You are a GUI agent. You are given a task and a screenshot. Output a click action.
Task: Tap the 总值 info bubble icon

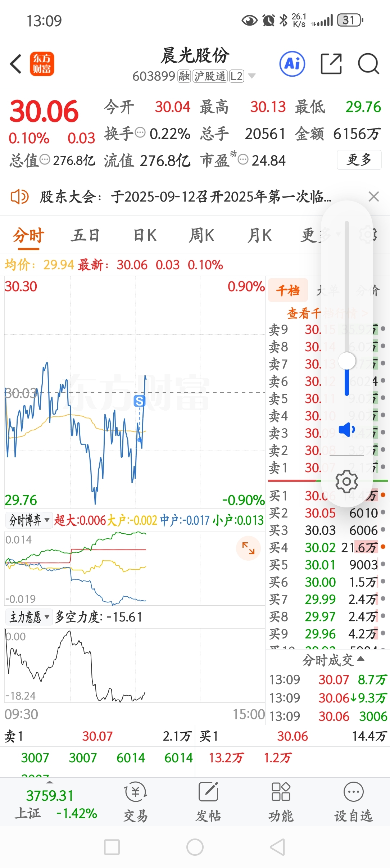coord(45,159)
